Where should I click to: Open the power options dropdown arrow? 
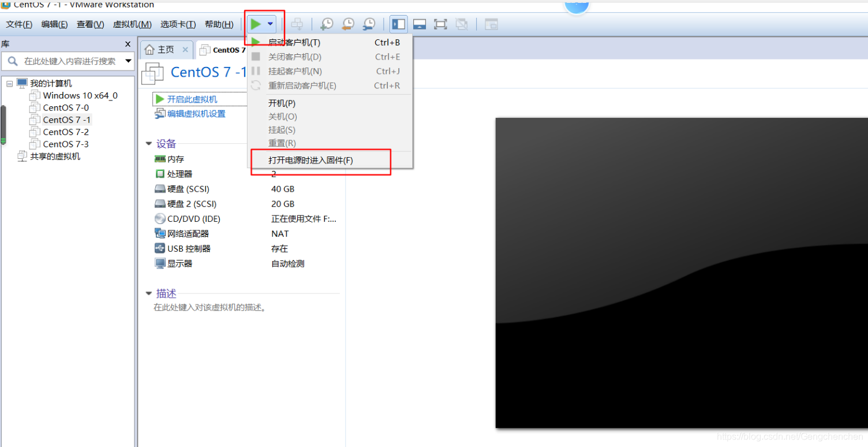(x=270, y=24)
